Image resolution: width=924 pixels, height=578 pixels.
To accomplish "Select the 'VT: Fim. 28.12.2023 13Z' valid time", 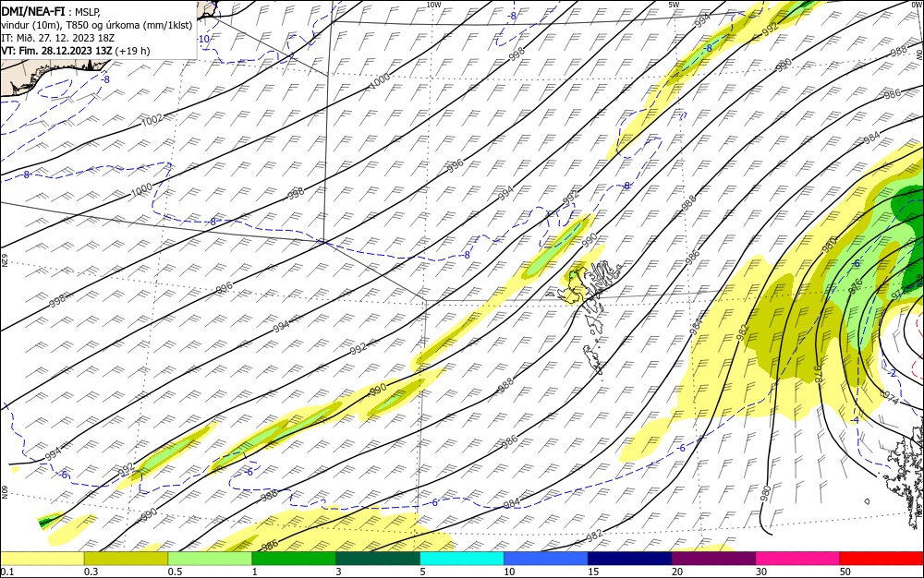I will (x=56, y=51).
